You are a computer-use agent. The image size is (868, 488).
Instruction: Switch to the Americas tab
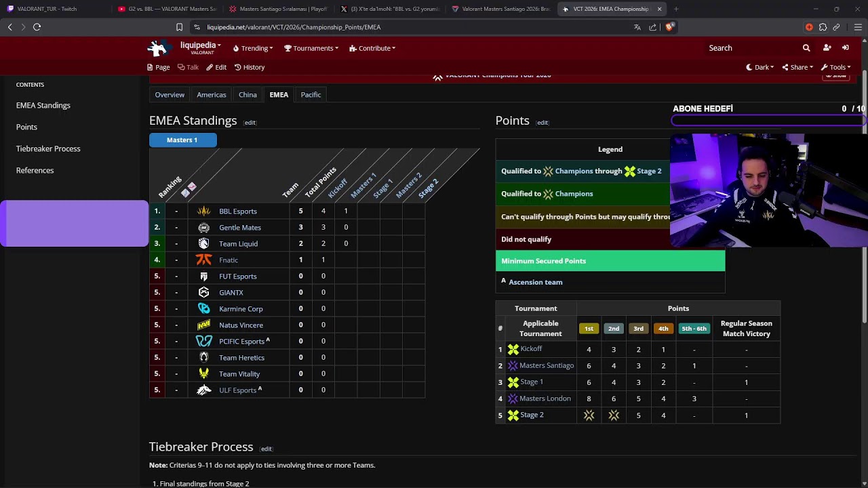click(212, 95)
